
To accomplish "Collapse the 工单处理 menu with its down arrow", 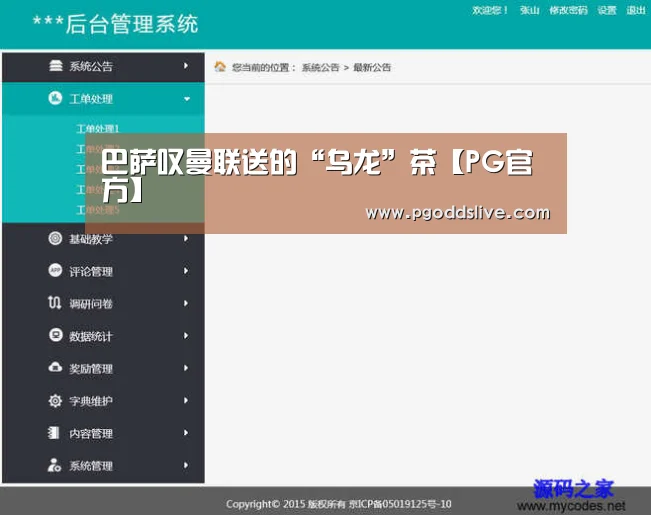I will (187, 99).
